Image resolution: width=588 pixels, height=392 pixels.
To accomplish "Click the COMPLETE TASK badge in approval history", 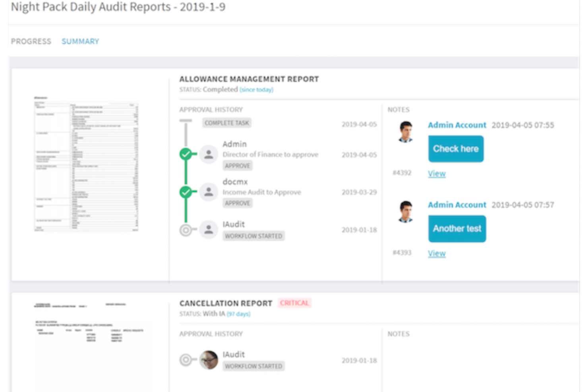I will click(226, 122).
